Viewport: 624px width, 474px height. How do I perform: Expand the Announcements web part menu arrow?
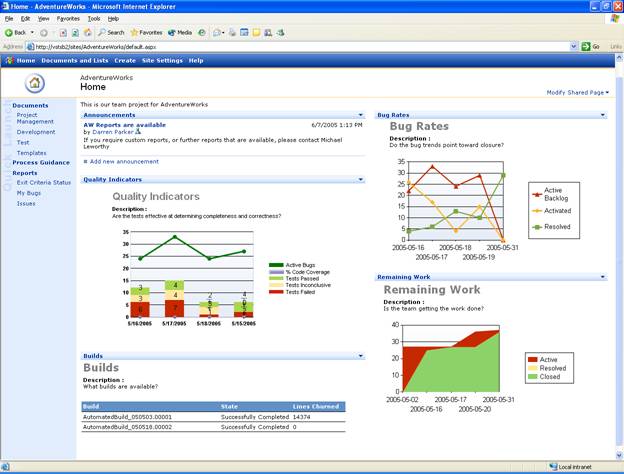(x=361, y=115)
